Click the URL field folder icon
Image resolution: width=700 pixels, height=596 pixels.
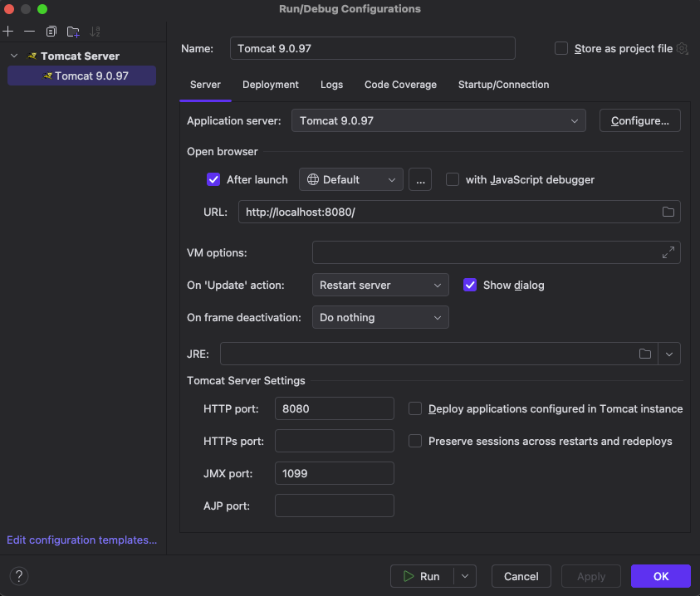point(668,212)
